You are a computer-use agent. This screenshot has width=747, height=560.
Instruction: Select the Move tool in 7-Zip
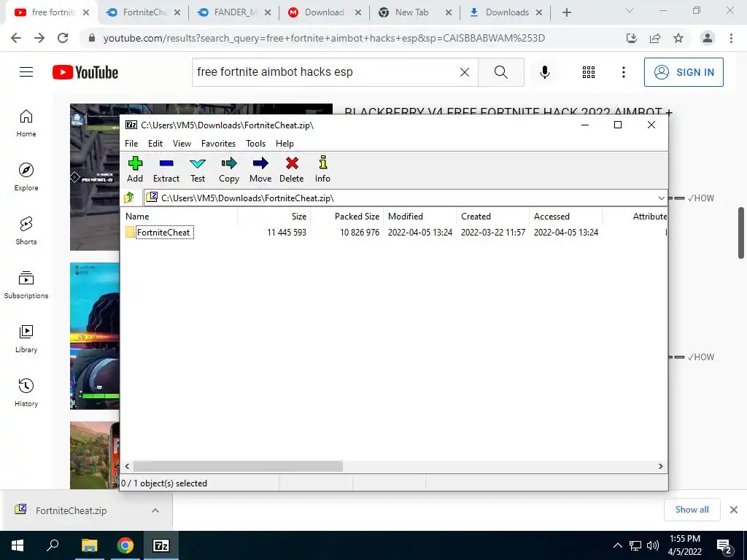click(260, 169)
